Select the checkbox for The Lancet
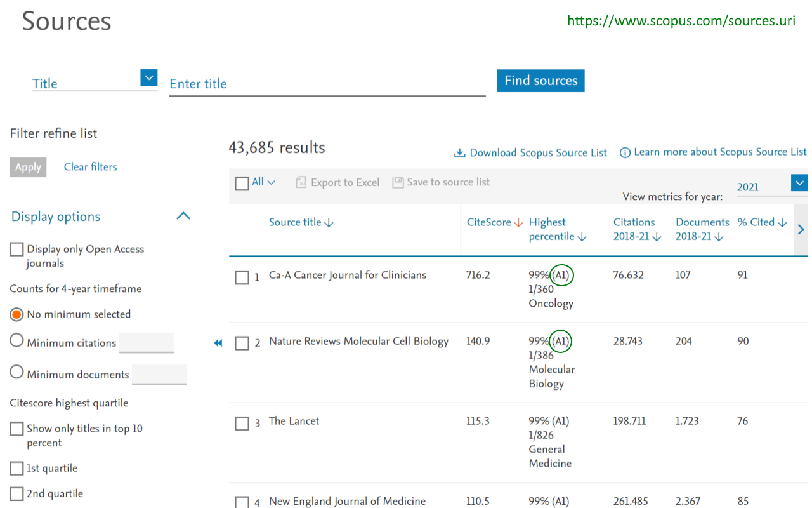The height and width of the screenshot is (508, 812). (x=242, y=424)
